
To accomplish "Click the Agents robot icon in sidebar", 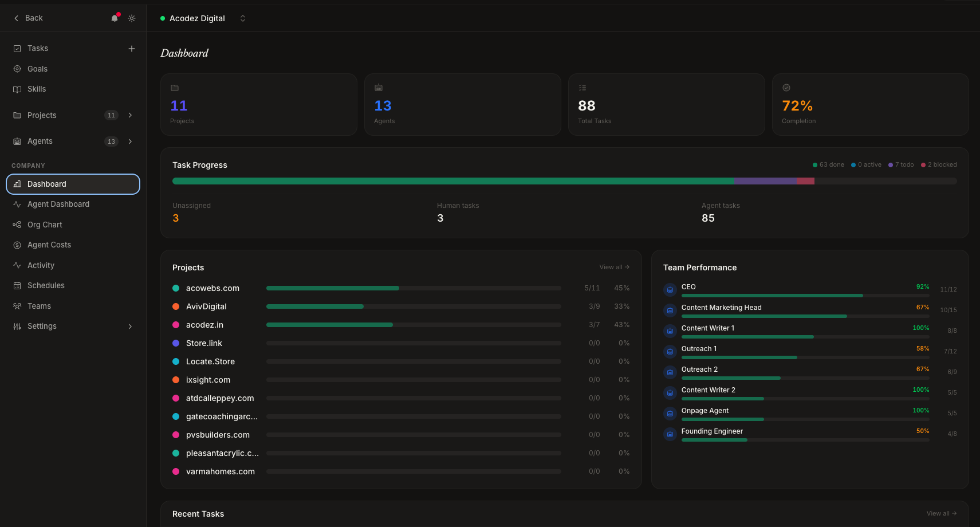I will pyautogui.click(x=17, y=141).
